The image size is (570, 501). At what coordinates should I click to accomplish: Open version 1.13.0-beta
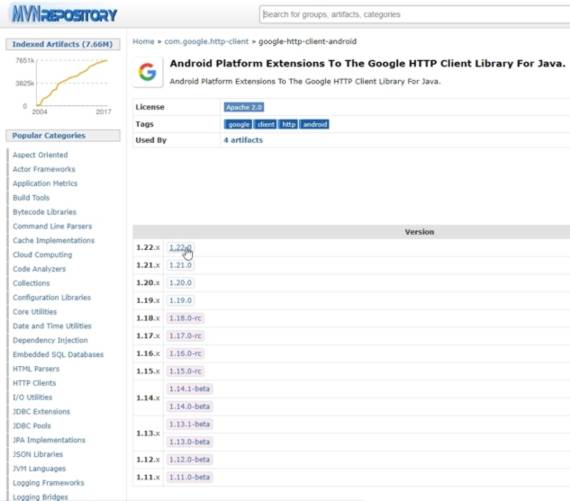pos(189,442)
